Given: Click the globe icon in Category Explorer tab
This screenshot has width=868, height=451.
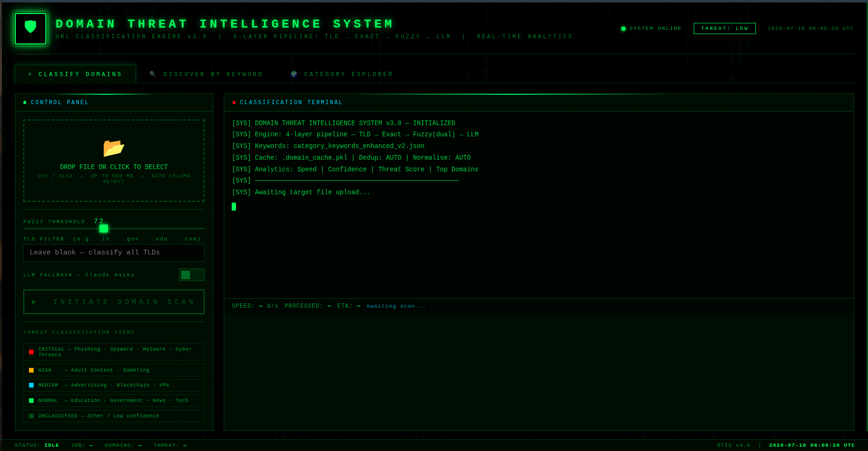Looking at the screenshot, I should tap(294, 74).
